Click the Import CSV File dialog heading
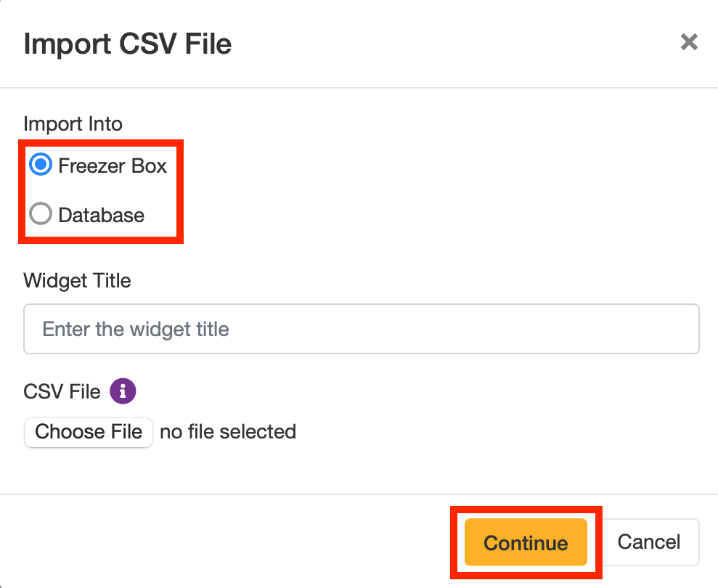Viewport: 718px width, 588px height. coord(128,44)
